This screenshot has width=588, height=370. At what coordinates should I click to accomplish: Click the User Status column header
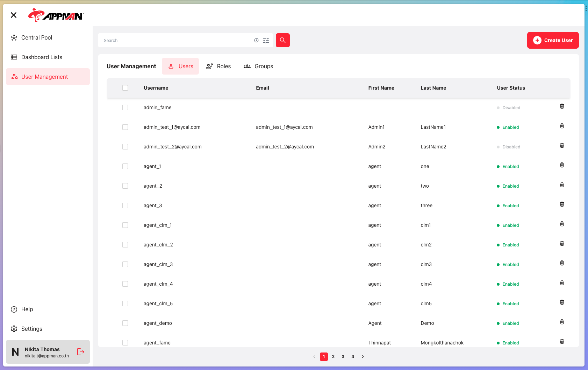(x=511, y=88)
